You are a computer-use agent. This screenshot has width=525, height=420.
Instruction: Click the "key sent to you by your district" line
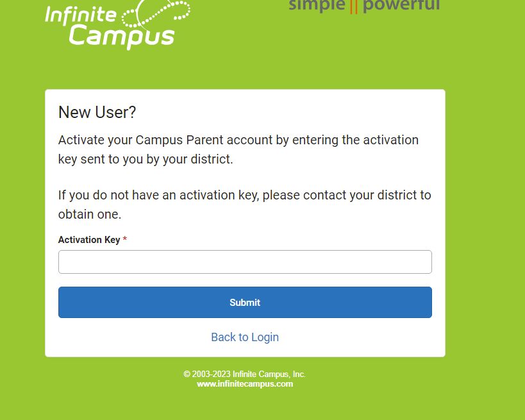click(146, 160)
